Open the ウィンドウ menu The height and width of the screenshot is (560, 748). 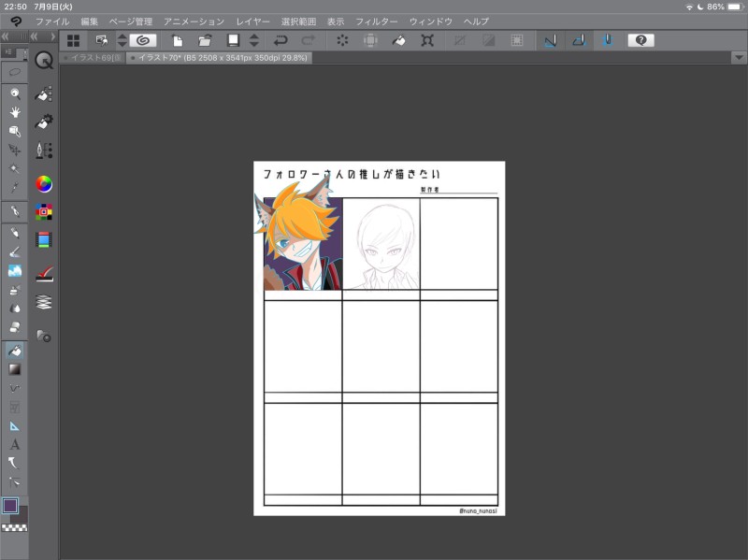tap(431, 22)
